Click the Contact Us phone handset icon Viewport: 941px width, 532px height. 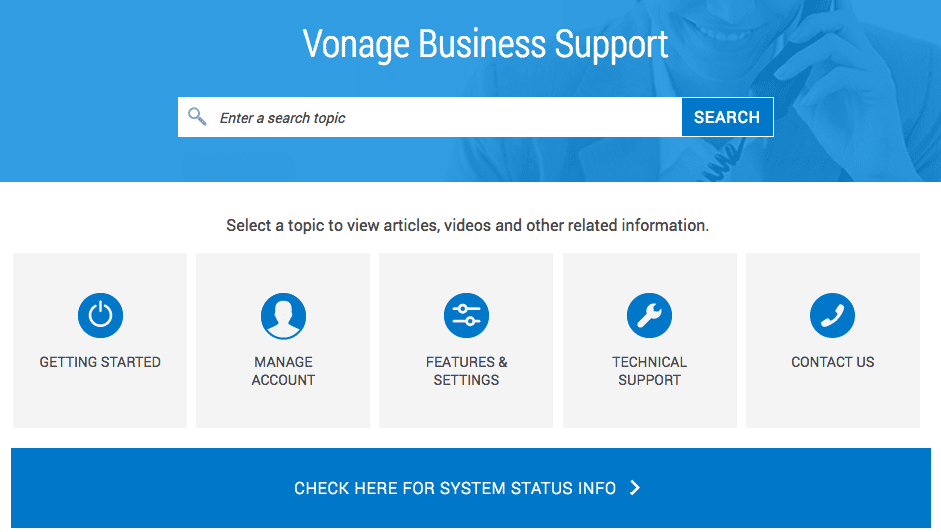click(832, 315)
